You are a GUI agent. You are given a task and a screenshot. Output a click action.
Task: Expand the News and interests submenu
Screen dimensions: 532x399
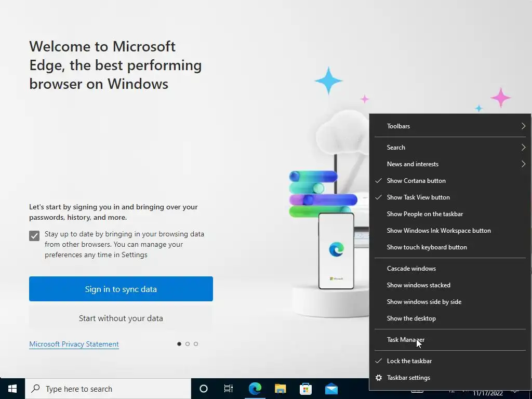tap(450, 164)
